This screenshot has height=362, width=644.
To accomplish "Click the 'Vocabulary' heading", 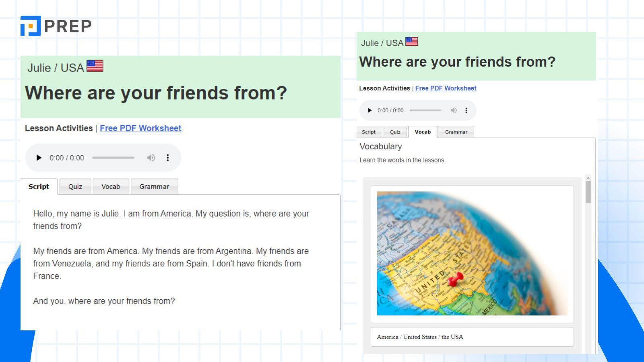I will [381, 146].
